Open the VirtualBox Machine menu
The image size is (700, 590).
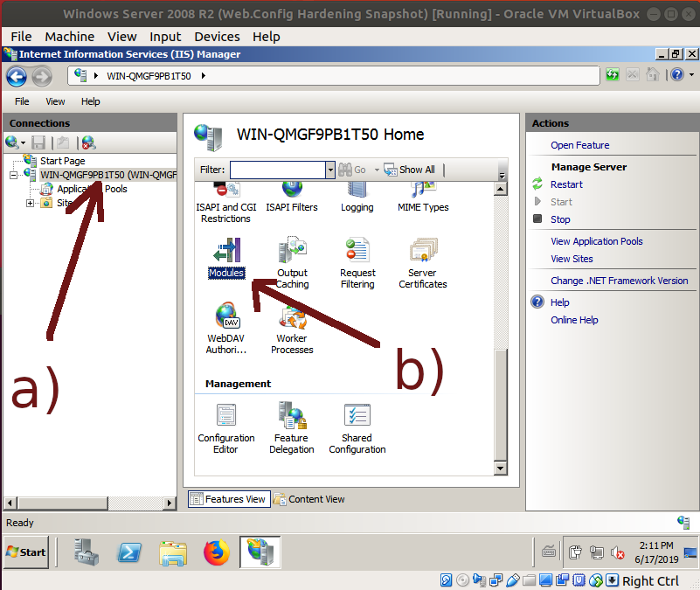coord(70,37)
